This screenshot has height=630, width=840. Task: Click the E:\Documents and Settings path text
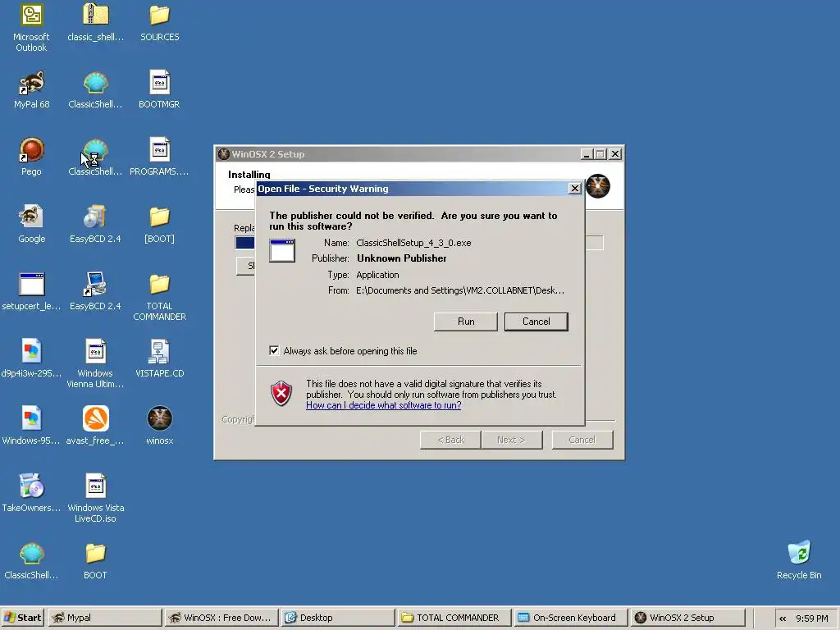coord(460,290)
